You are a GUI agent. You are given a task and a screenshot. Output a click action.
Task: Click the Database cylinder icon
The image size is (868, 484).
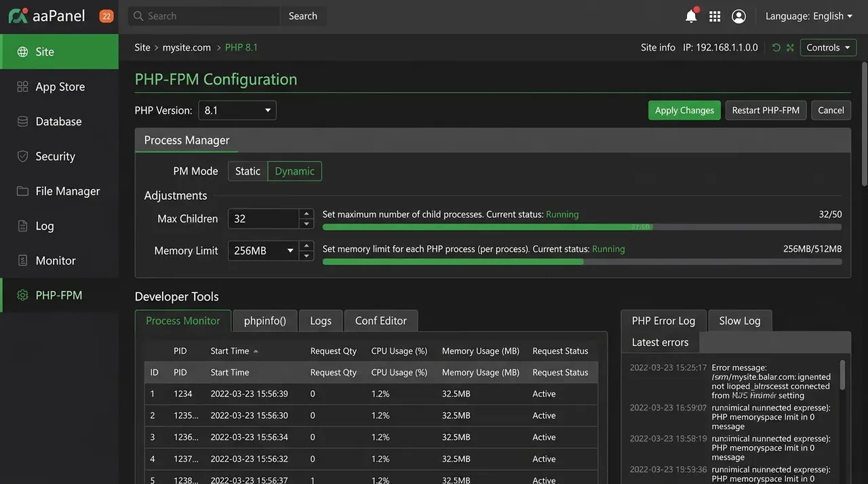click(23, 121)
